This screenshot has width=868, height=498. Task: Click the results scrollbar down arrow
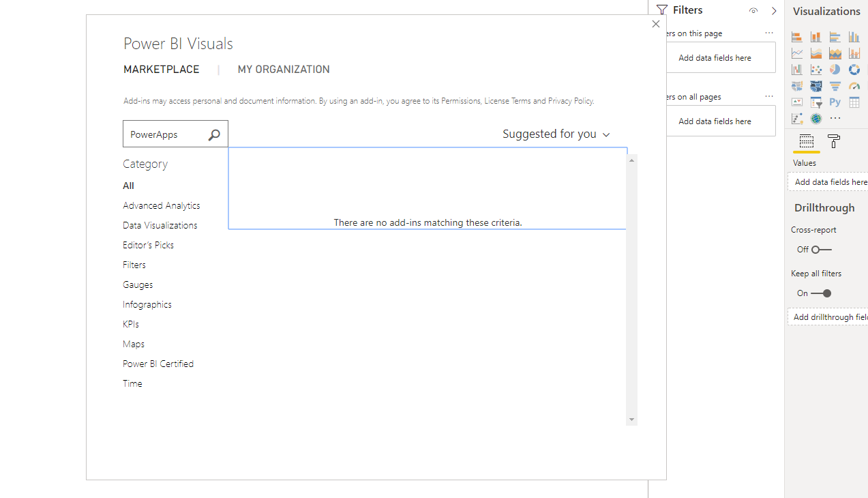click(632, 420)
